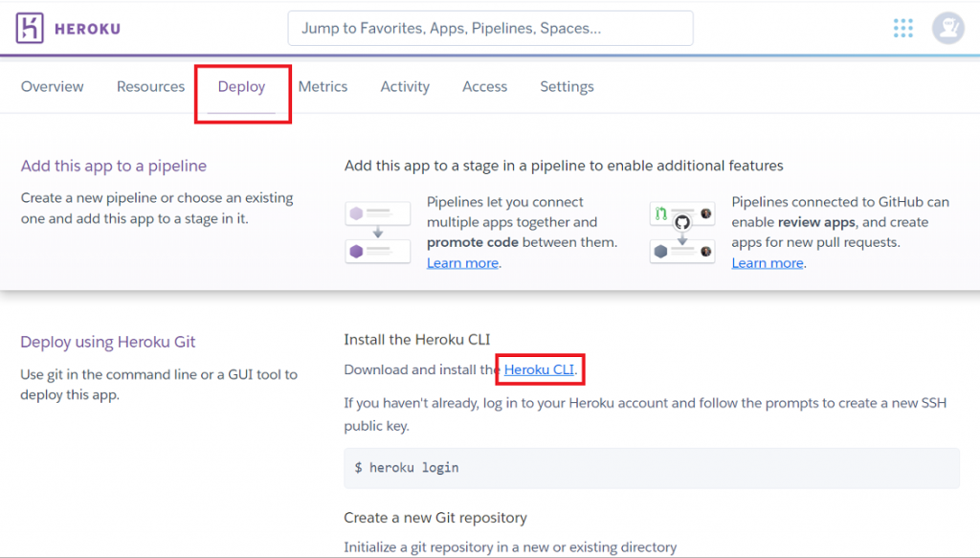Image resolution: width=980 pixels, height=558 pixels.
Task: Follow Learn more link about promoting code
Action: [x=462, y=263]
